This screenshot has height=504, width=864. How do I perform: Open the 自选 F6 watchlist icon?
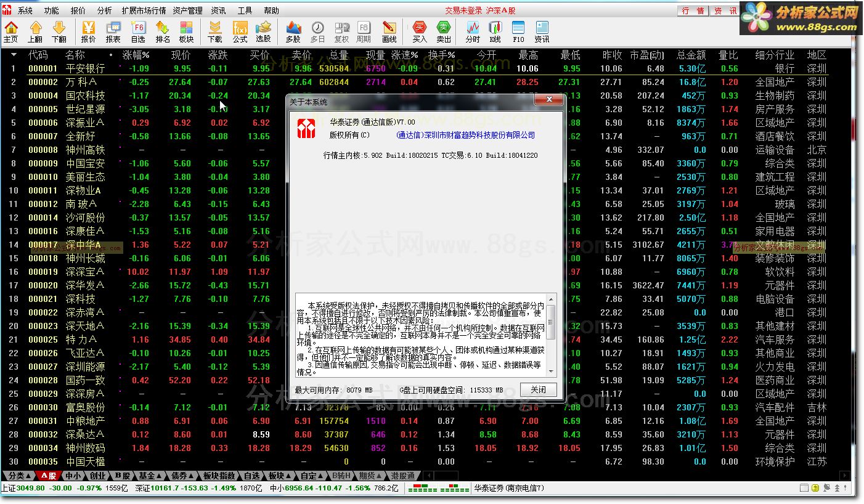pyautogui.click(x=138, y=32)
